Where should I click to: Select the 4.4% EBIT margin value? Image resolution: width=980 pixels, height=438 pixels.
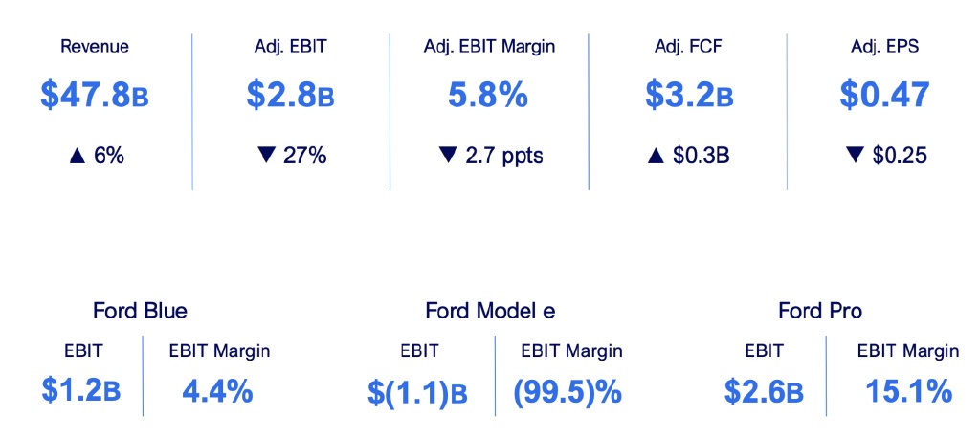216,390
